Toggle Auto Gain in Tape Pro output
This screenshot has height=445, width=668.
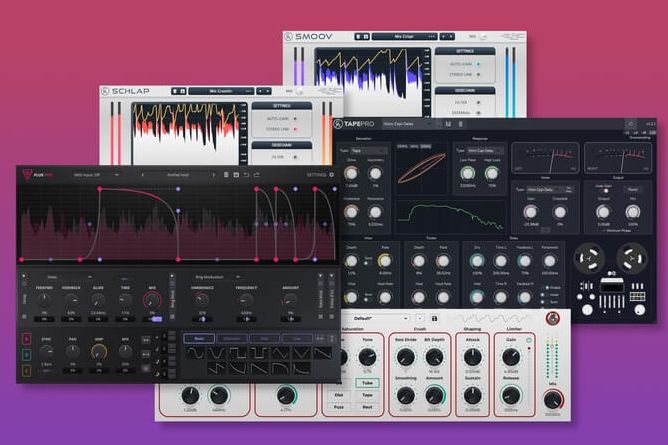coord(605,191)
